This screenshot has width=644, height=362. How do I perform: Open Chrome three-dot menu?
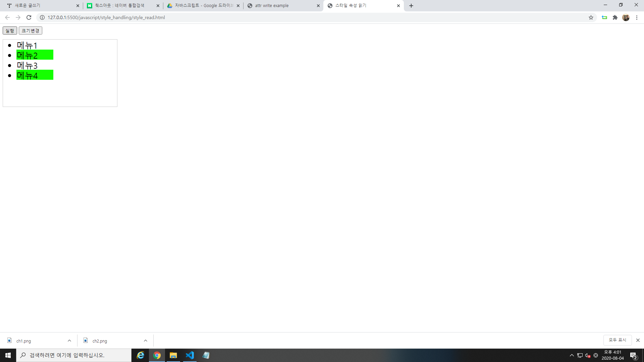tap(637, 17)
